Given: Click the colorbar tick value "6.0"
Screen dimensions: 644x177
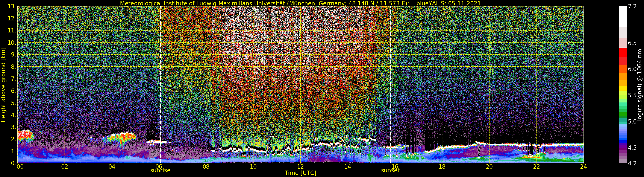Looking at the screenshot, I should point(632,69).
